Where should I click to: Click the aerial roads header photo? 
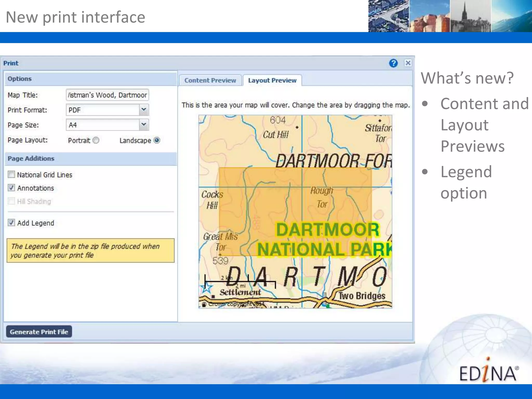pyautogui.click(x=388, y=16)
